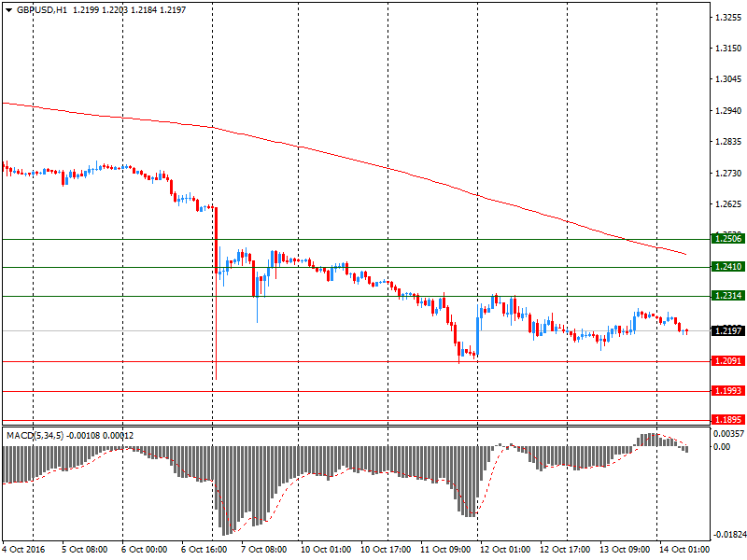Click the MACD scale value 0.00357

728,434
